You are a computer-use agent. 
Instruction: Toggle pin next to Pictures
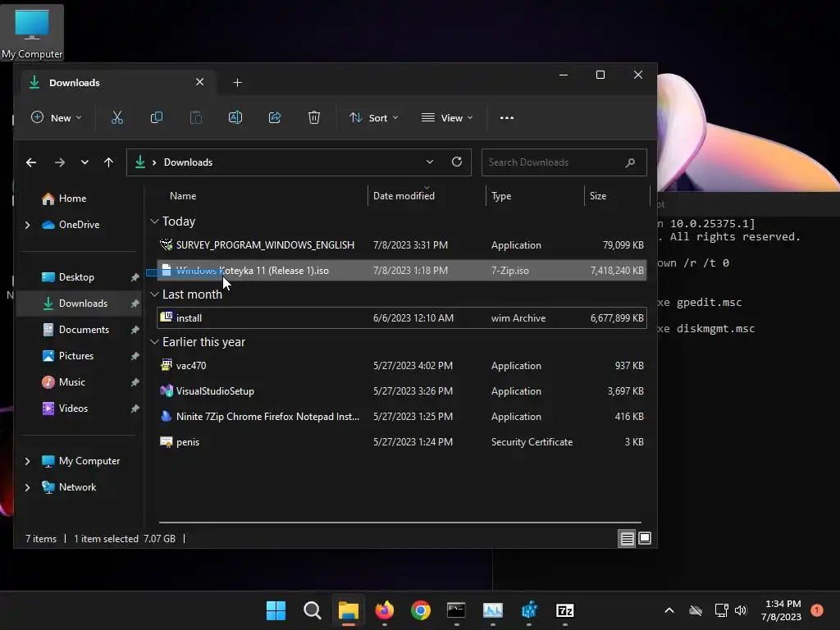coord(135,356)
